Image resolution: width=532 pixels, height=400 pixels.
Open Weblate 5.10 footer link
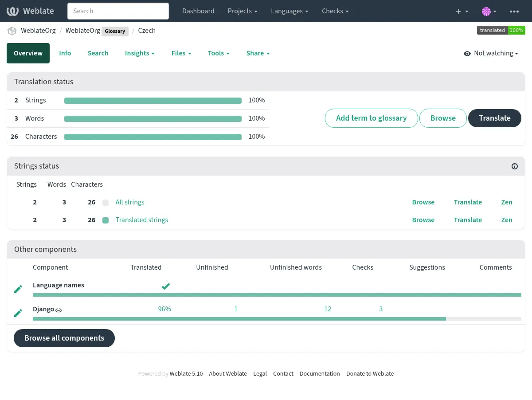(186, 374)
